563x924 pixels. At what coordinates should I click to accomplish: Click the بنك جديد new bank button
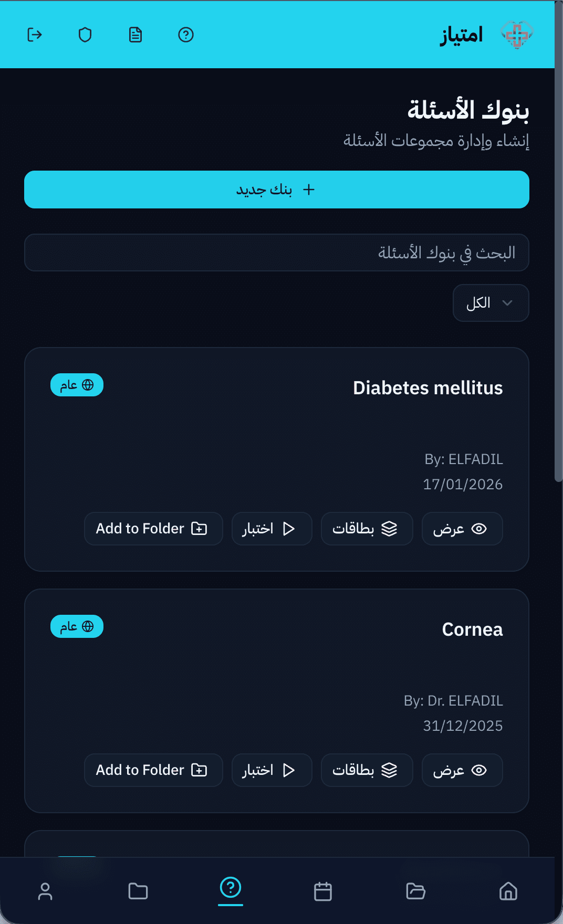pos(277,190)
